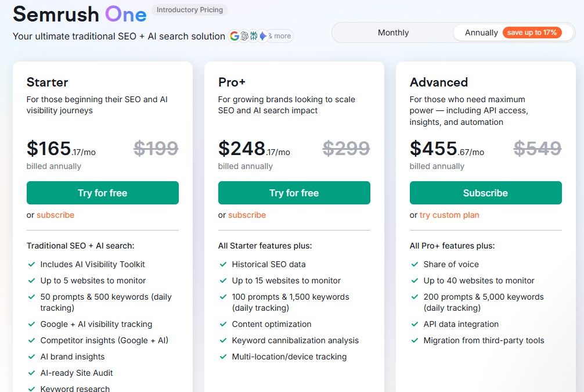584x392 pixels.
Task: Switch billing period to Monthly
Action: (x=393, y=33)
